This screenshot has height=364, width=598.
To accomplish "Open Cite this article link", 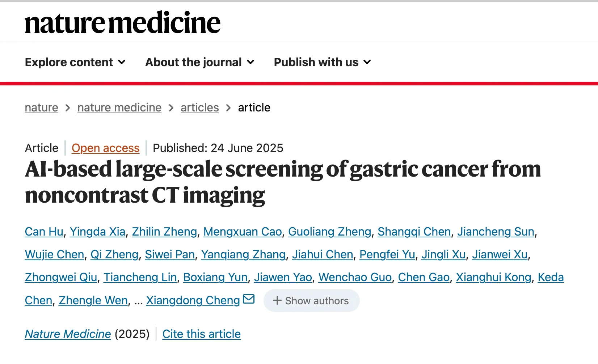I will pos(201,334).
